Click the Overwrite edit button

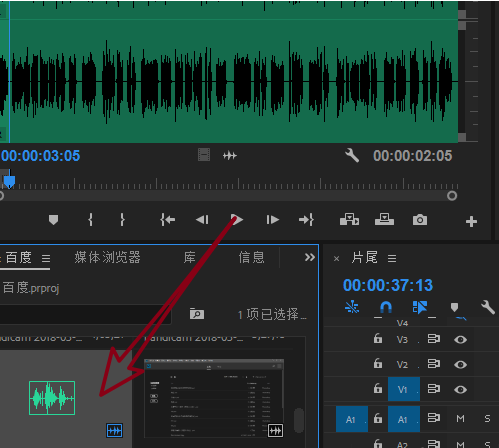pos(384,220)
